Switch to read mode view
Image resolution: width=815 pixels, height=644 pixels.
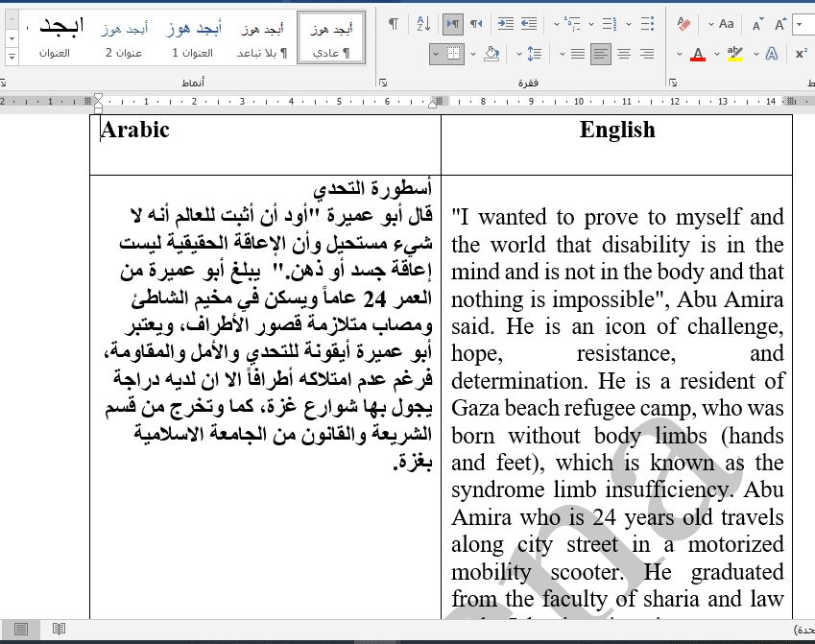coord(60,630)
